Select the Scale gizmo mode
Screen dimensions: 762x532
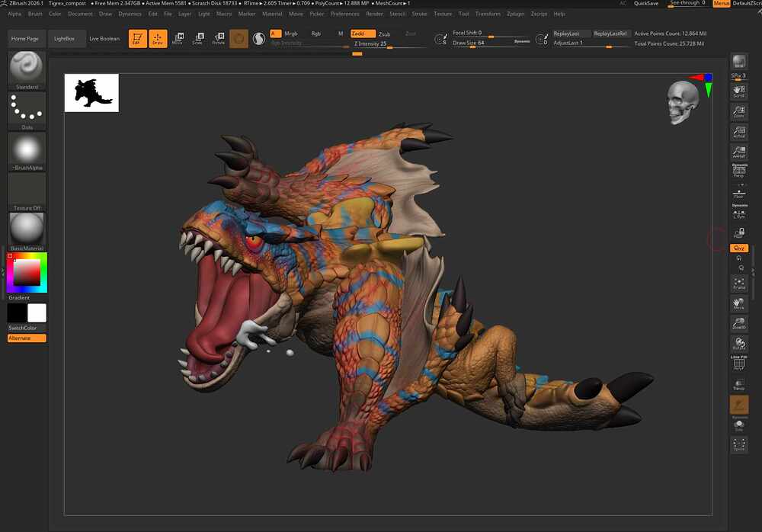point(198,38)
